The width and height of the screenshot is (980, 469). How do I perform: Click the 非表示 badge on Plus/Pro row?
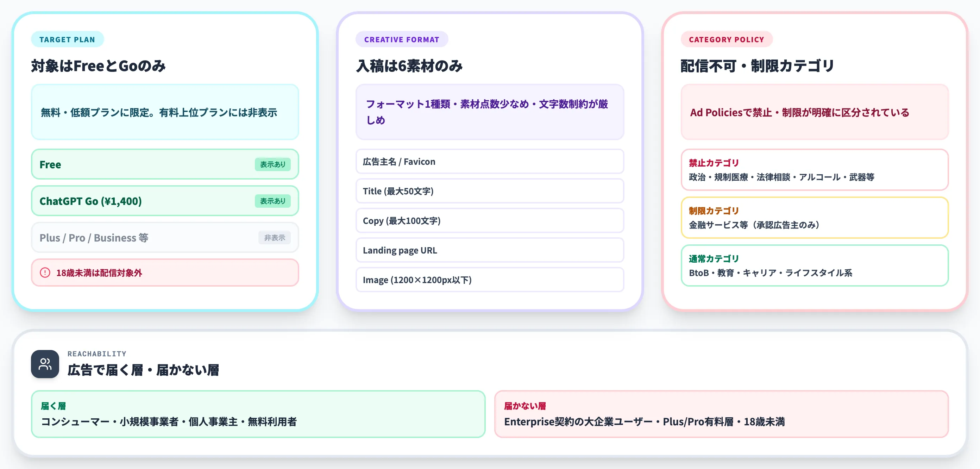(x=275, y=238)
